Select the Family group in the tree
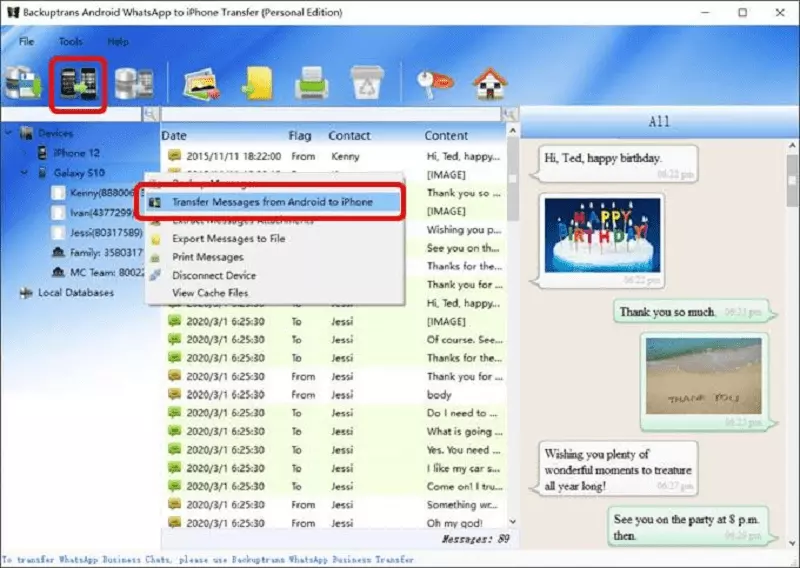800x568 pixels. point(106,253)
